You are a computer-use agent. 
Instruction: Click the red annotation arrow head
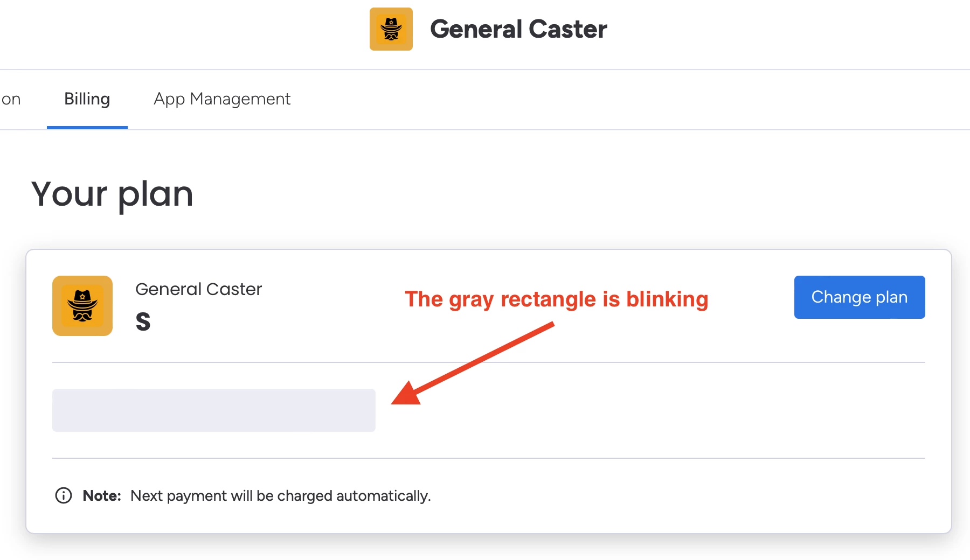(x=406, y=394)
